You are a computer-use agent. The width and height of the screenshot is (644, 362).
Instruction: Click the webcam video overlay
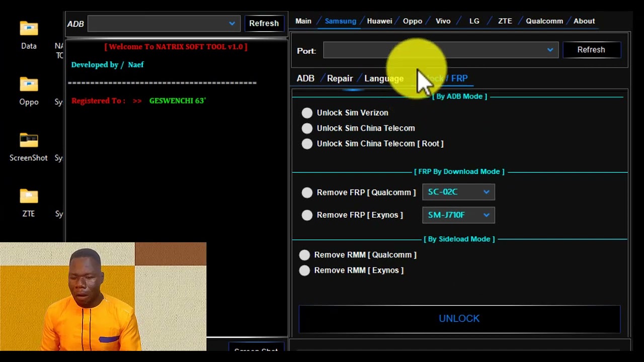pyautogui.click(x=103, y=297)
